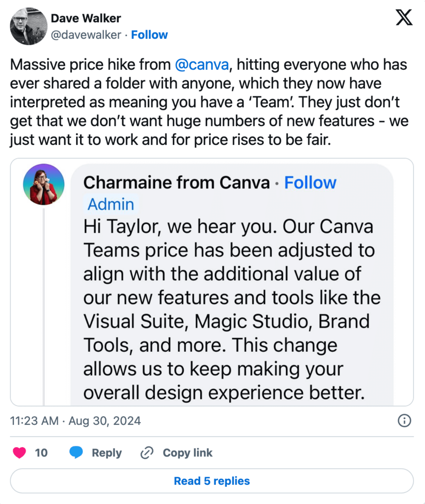Screen dimensions: 425x504
Task: Click the Reply text label
Action: point(107,453)
